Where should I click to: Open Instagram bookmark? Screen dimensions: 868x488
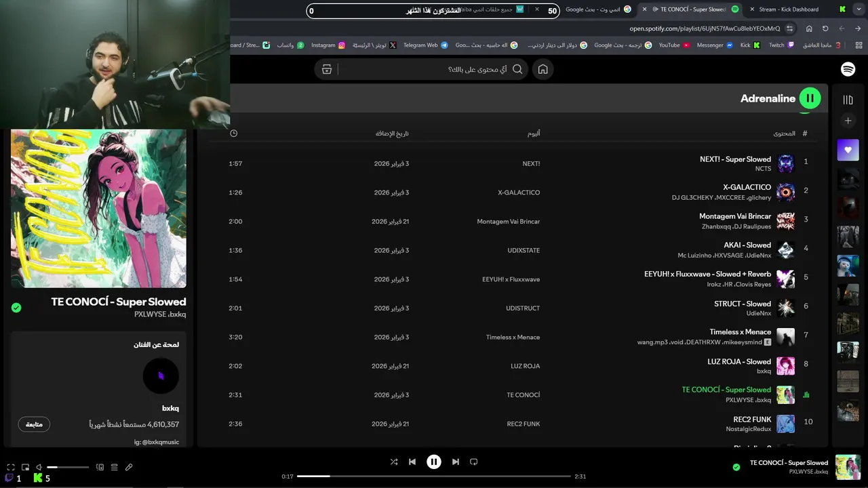pyautogui.click(x=328, y=45)
